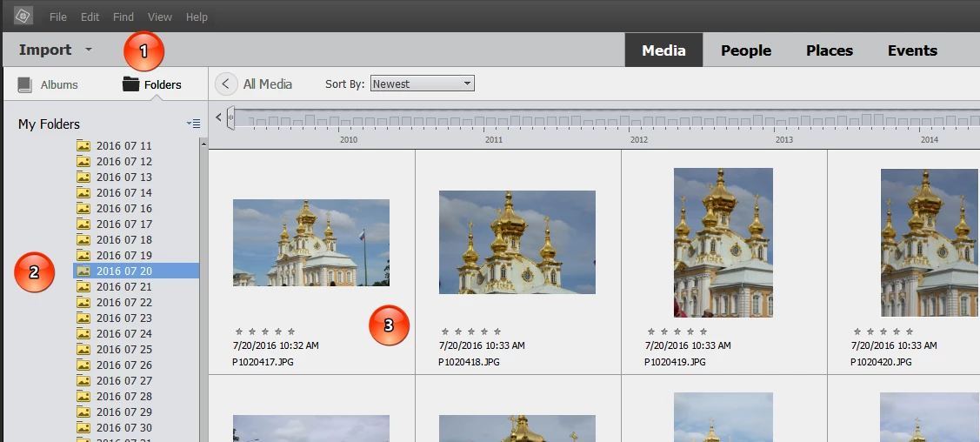Screen dimensions: 980x442
Task: Click the timeline left arrow
Action: pos(218,117)
